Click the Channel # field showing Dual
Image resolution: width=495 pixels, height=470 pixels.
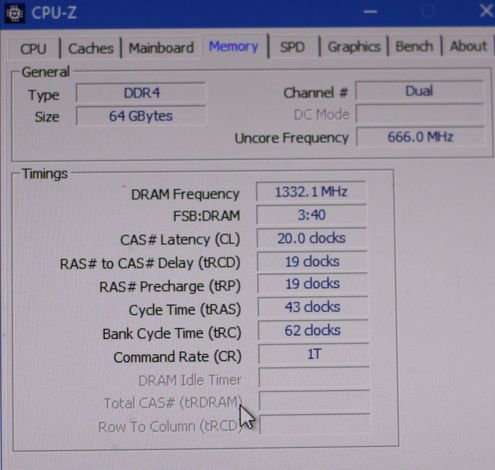[x=419, y=91]
